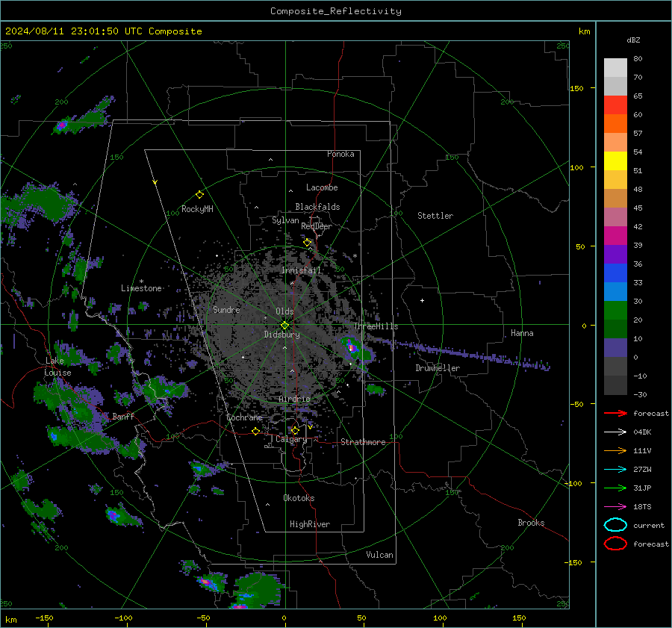The width and height of the screenshot is (672, 628).
Task: Click the Ponoka city label
Action: [x=340, y=154]
